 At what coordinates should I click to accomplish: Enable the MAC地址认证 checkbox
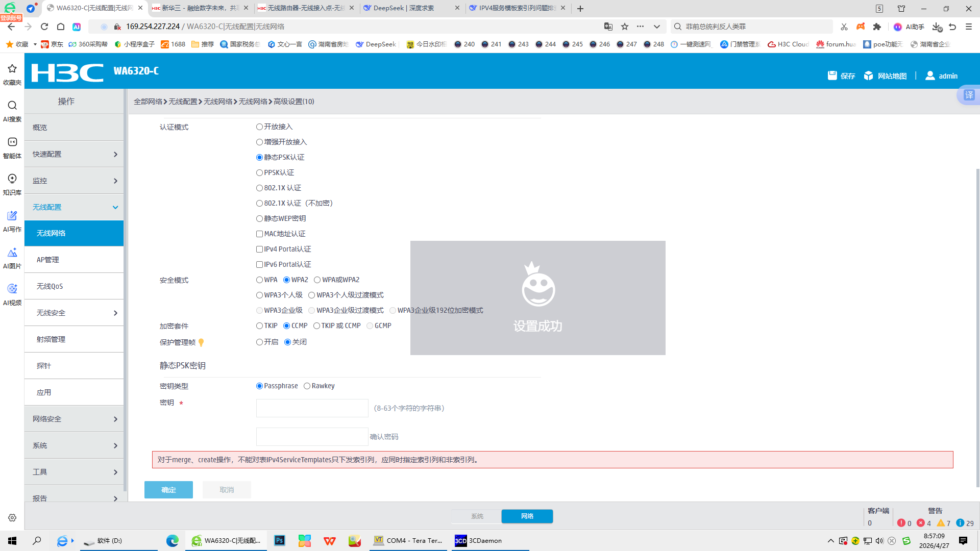[x=259, y=234]
